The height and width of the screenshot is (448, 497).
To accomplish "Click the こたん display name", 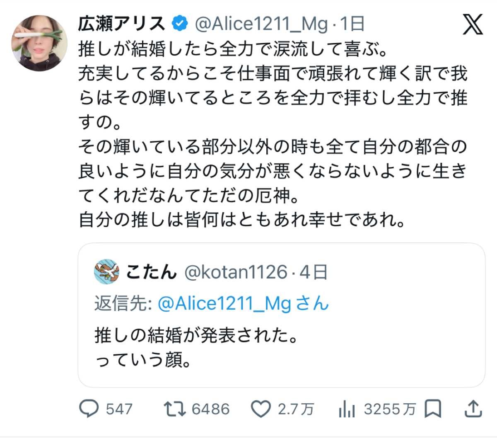I will [x=151, y=272].
